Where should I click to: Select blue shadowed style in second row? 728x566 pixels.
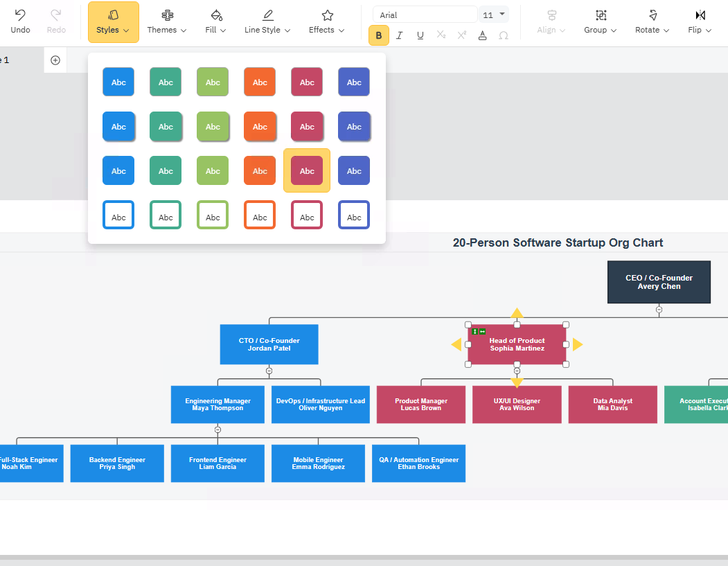click(118, 126)
